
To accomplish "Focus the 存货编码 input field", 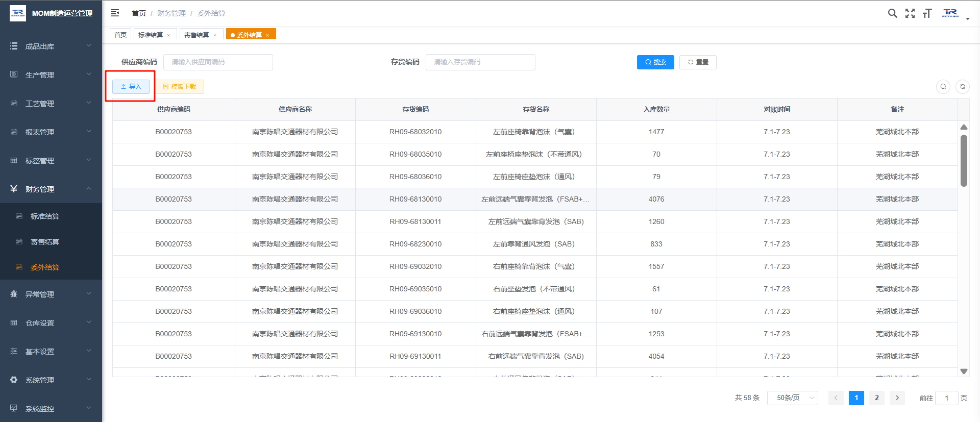I will coord(480,62).
